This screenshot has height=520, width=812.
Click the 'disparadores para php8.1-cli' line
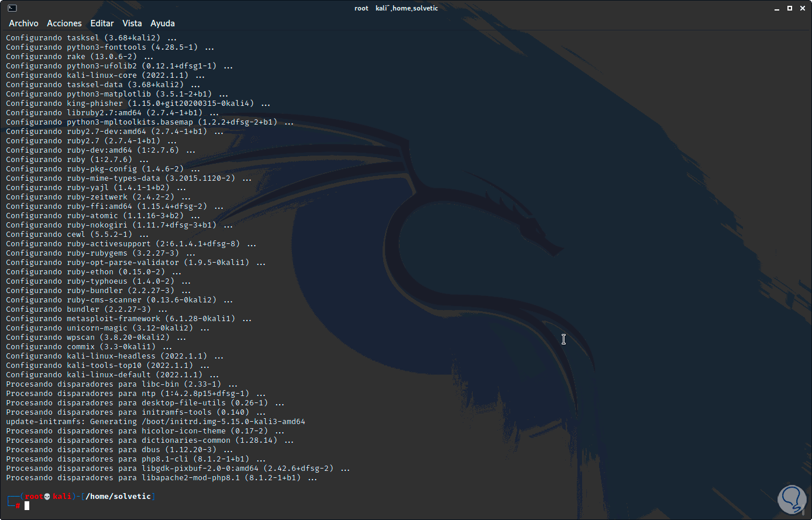click(x=136, y=459)
